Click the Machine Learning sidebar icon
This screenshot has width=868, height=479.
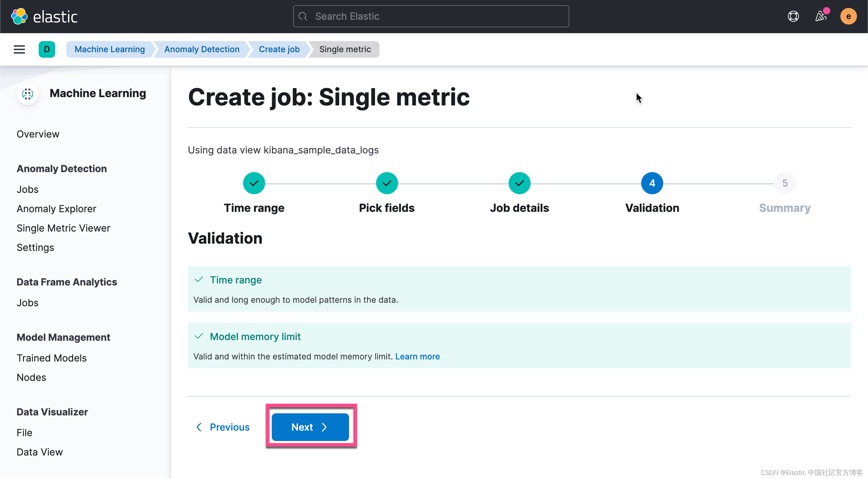click(28, 94)
